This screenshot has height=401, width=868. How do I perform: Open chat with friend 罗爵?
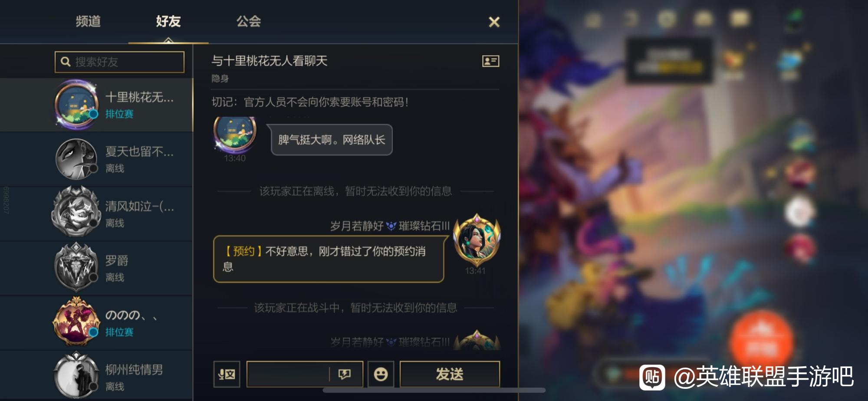(x=96, y=268)
